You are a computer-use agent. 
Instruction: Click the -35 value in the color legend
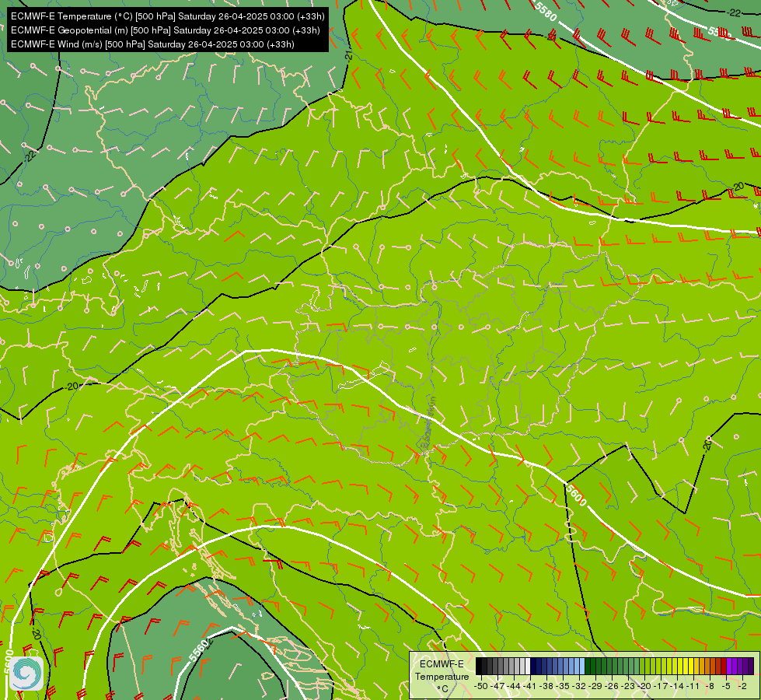(x=563, y=686)
